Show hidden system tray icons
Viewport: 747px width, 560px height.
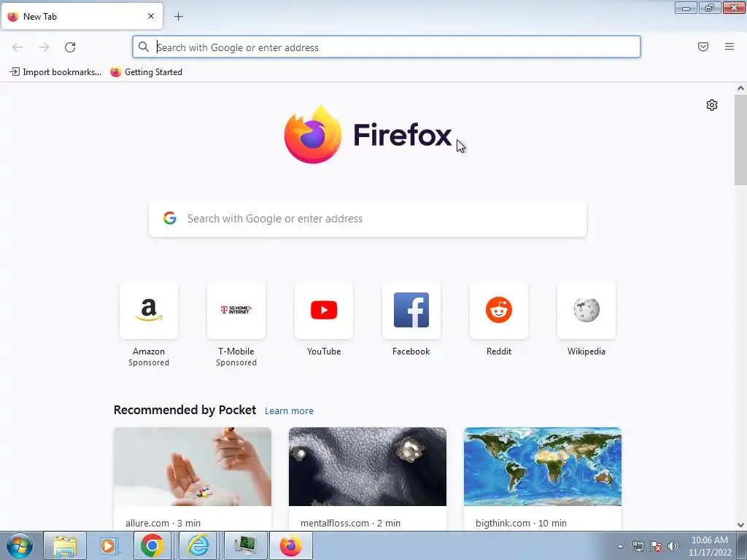click(x=620, y=546)
